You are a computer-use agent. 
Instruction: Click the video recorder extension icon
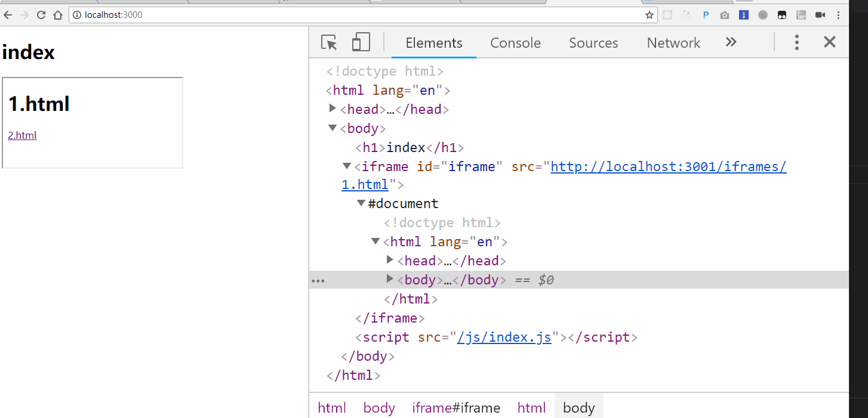coord(820,15)
